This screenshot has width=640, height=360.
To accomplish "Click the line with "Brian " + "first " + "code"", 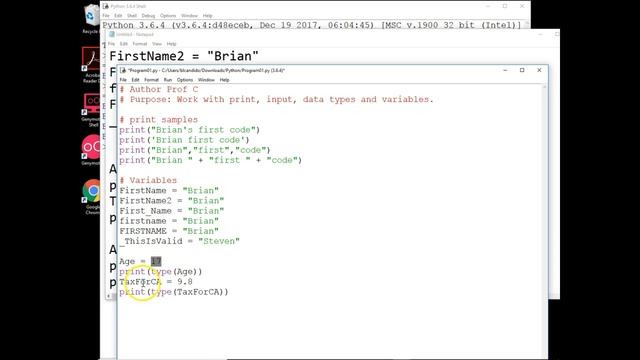I will 211,160.
